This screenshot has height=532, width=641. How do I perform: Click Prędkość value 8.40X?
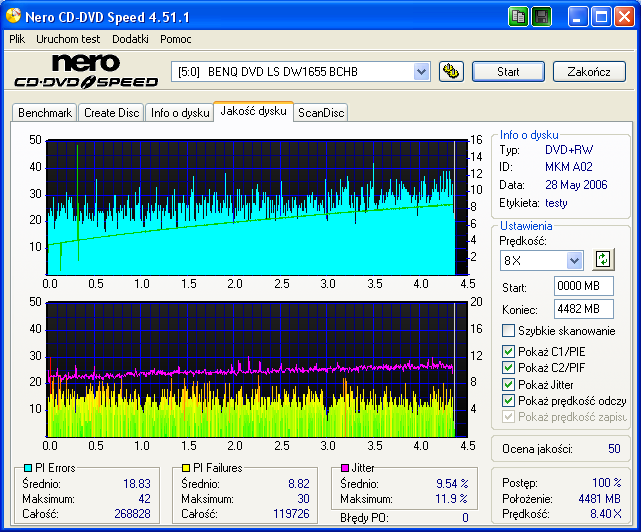click(x=606, y=514)
